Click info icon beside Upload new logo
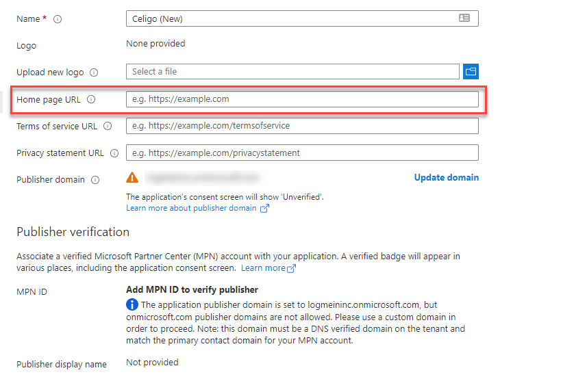Viewport: 587px width, 392px height. tap(94, 73)
